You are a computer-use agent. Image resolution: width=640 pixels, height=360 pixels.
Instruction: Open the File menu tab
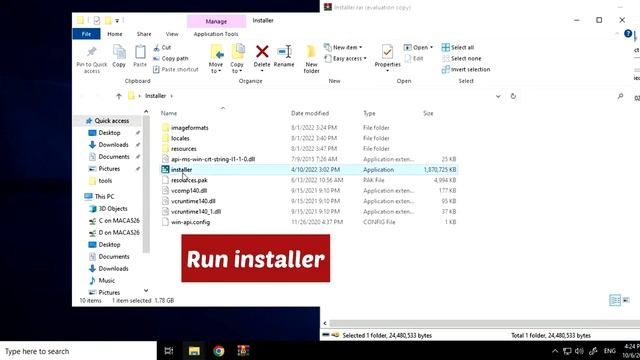(86, 34)
